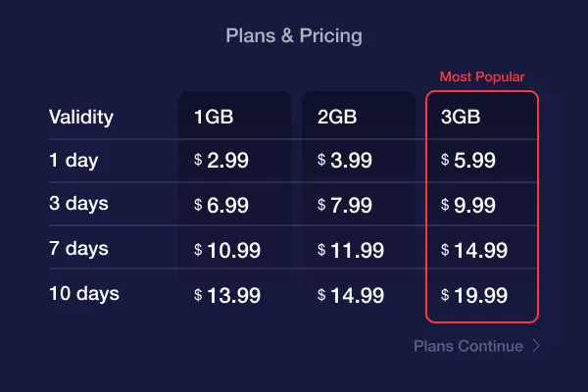588x392 pixels.
Task: Click the Validity column heading
Action: coord(81,117)
